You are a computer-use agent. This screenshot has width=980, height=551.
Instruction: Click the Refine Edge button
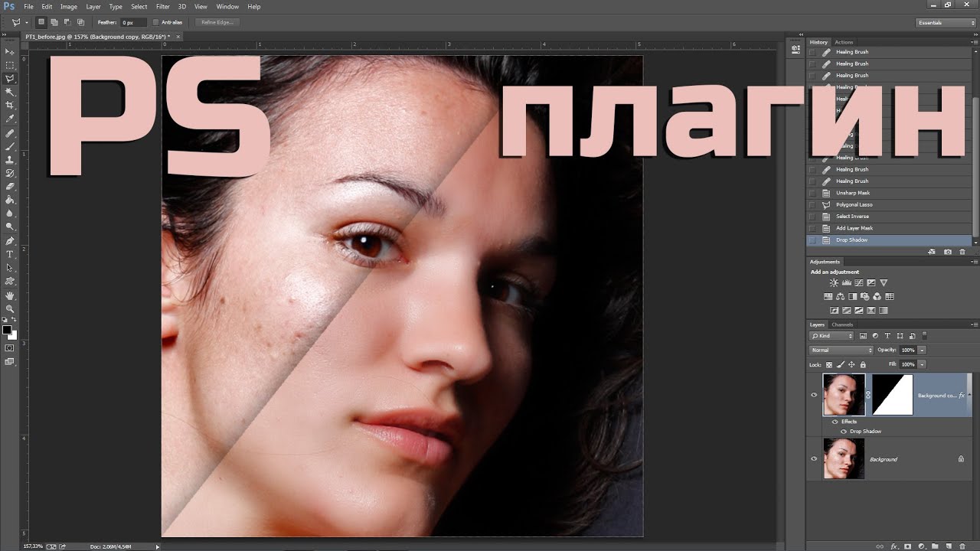(x=217, y=22)
